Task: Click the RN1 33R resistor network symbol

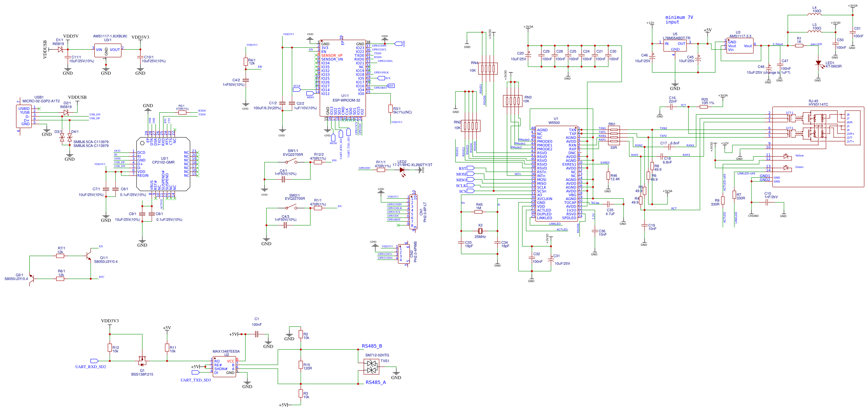Action: point(614,135)
